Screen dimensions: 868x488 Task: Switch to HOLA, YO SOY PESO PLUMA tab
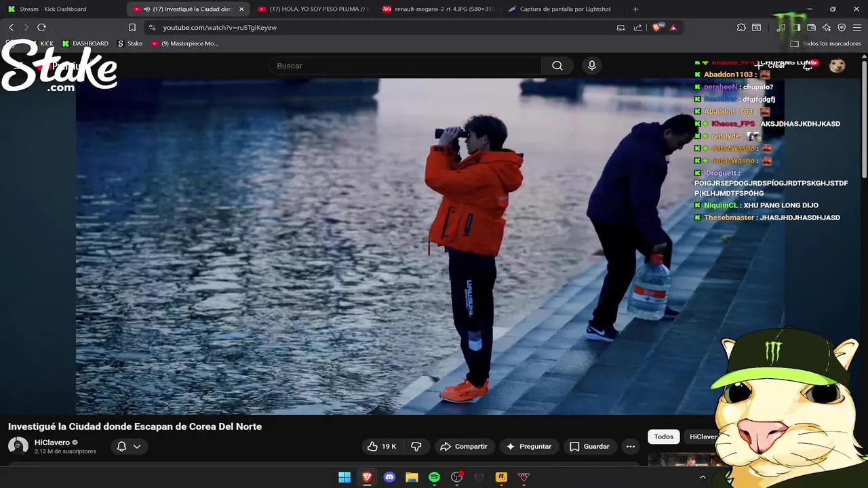(x=314, y=9)
